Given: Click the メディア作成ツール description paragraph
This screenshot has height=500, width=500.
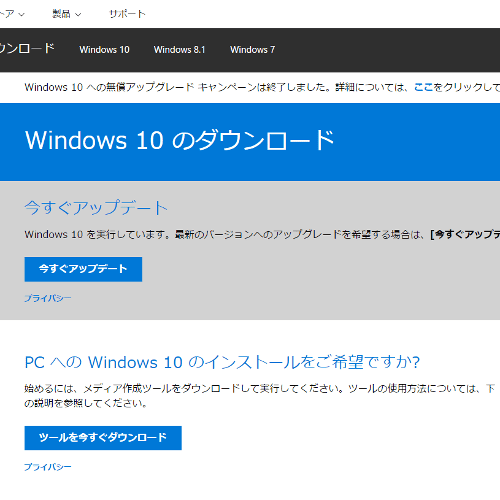Looking at the screenshot, I should (x=260, y=396).
